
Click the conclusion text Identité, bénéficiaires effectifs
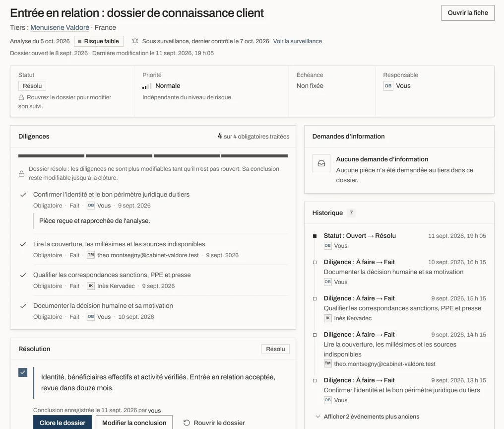pyautogui.click(x=158, y=382)
